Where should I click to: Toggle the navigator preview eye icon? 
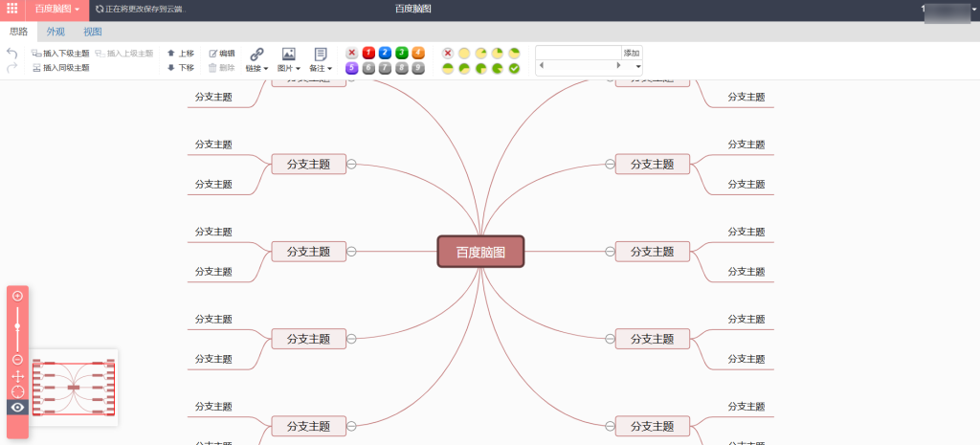click(x=17, y=408)
